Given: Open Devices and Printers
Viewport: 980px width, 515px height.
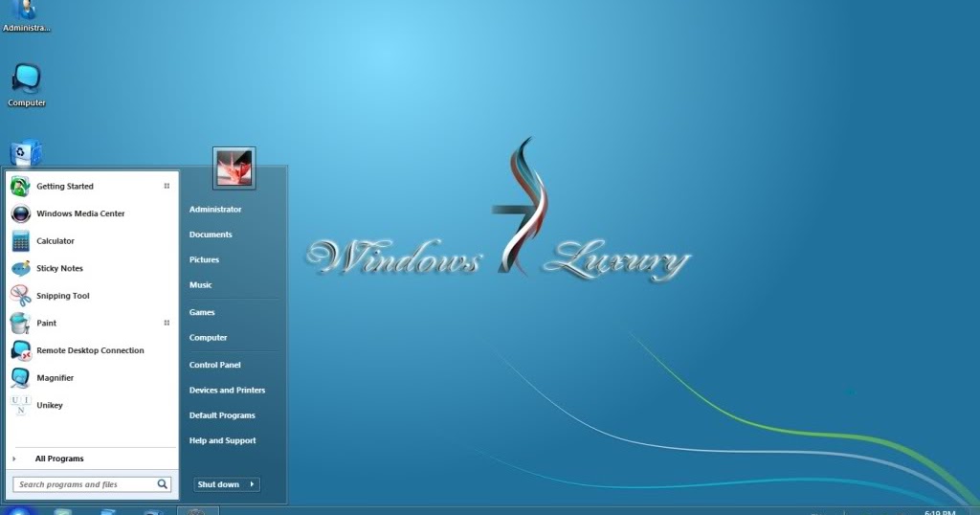Looking at the screenshot, I should (228, 390).
